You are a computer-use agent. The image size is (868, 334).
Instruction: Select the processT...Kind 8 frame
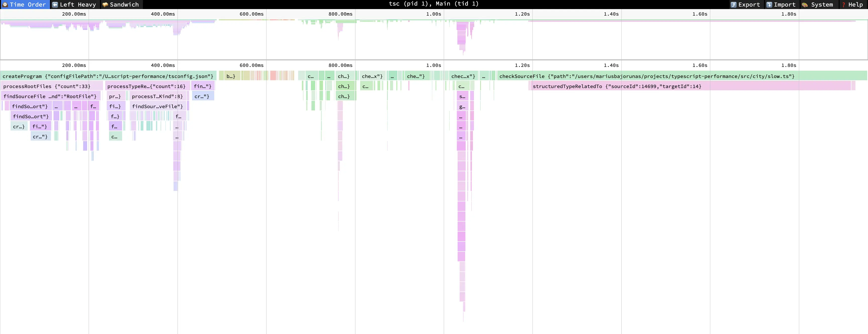(x=157, y=96)
